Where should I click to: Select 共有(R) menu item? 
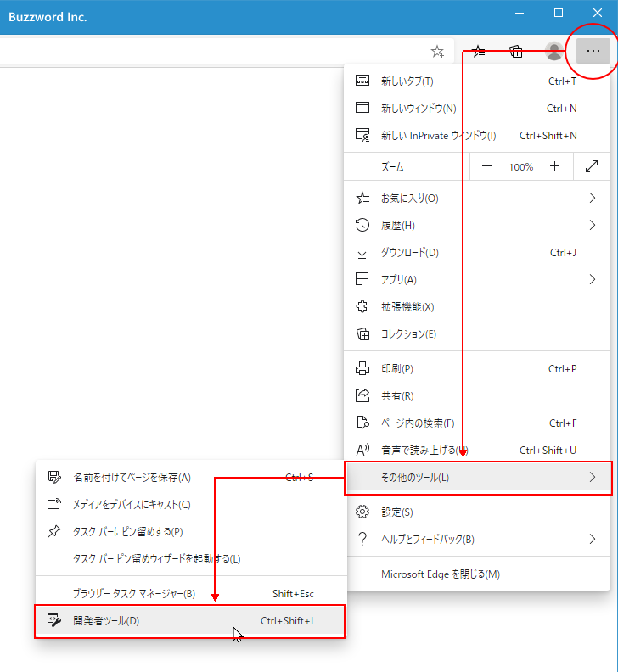tap(477, 395)
